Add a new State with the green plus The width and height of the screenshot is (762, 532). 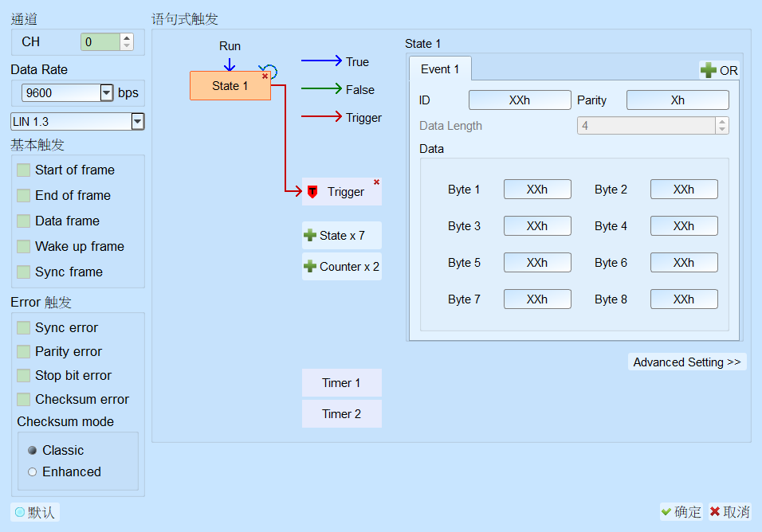click(x=310, y=236)
